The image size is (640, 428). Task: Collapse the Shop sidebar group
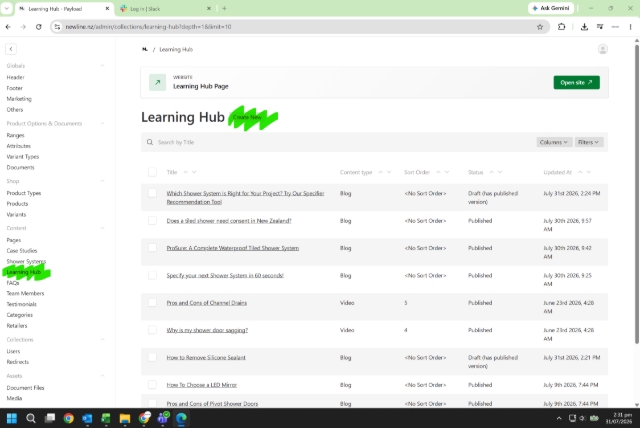(x=102, y=181)
